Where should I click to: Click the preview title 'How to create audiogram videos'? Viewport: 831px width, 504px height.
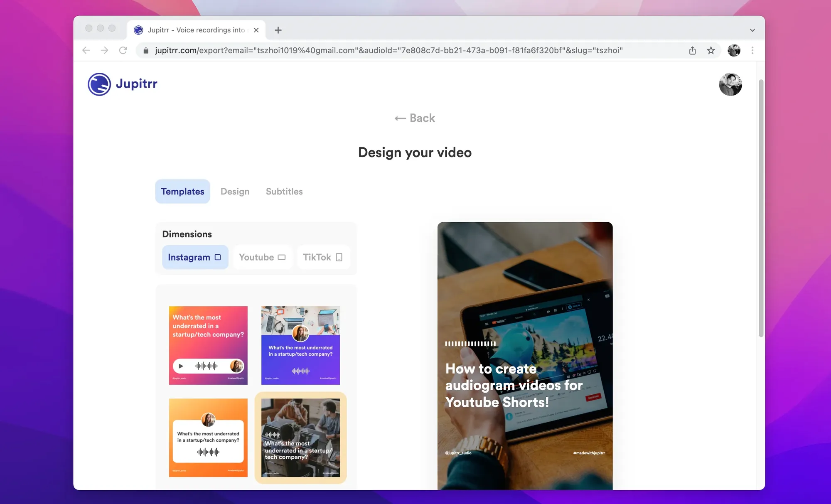coord(514,385)
